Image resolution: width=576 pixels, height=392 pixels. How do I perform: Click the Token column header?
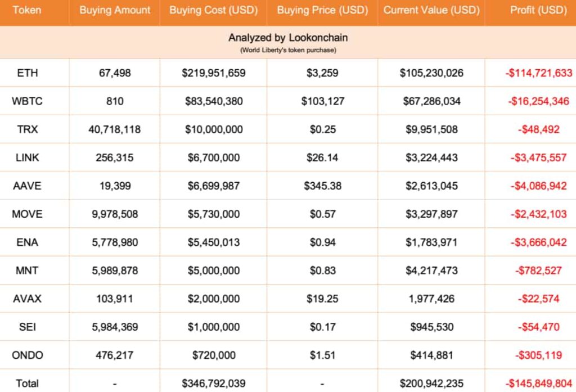pos(28,10)
